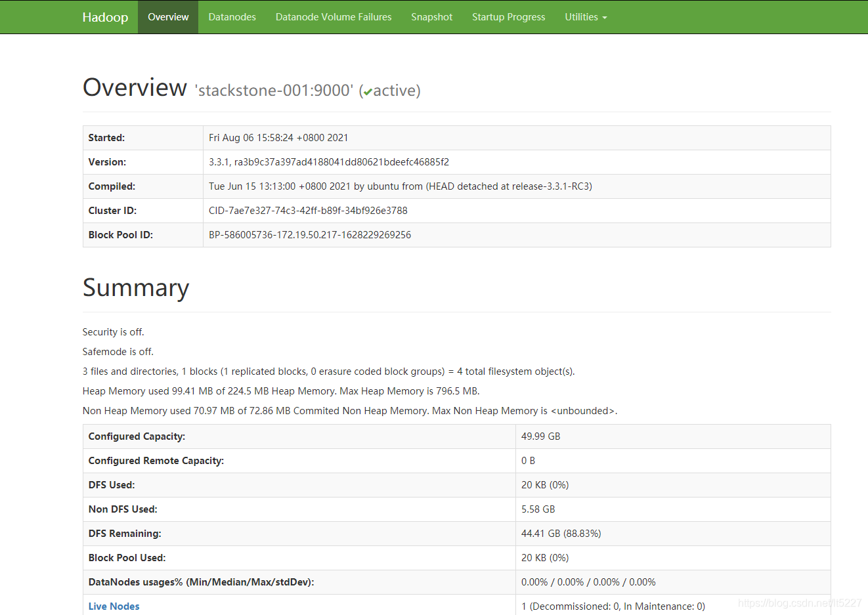Select the Started time value
The width and height of the screenshot is (868, 615).
[x=278, y=138]
